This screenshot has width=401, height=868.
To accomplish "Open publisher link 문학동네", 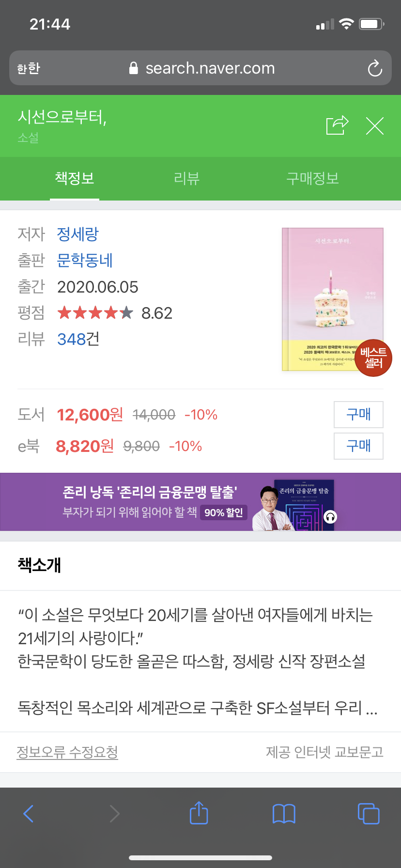I will (x=85, y=260).
